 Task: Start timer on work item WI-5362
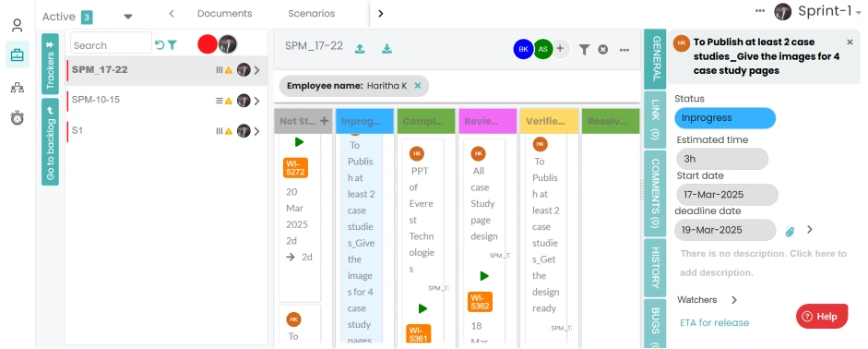[484, 276]
